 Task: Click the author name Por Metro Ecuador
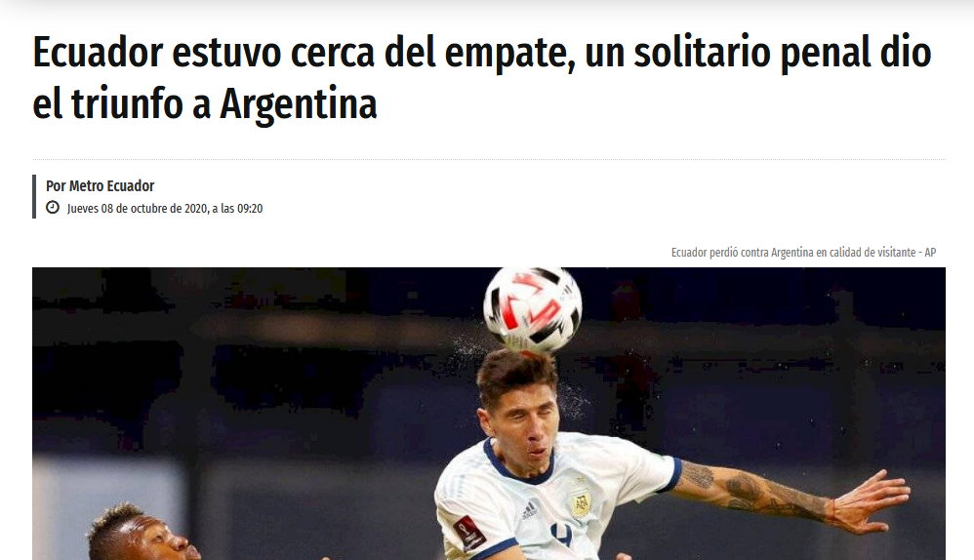coord(100,185)
